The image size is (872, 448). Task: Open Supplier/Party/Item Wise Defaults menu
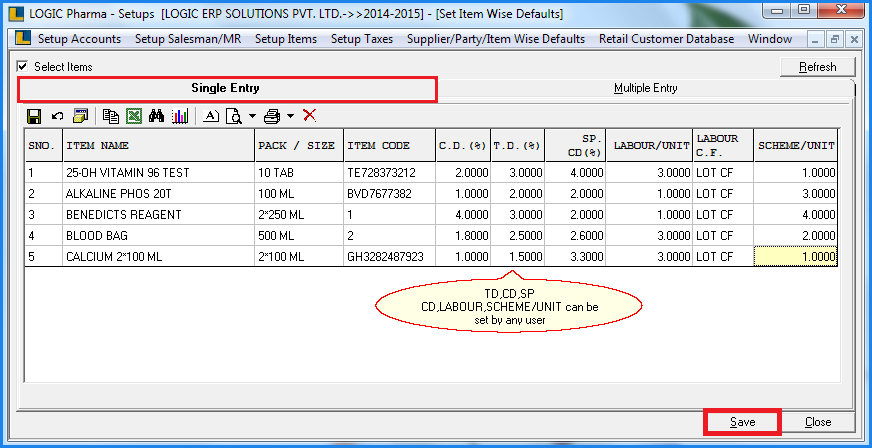pos(496,39)
